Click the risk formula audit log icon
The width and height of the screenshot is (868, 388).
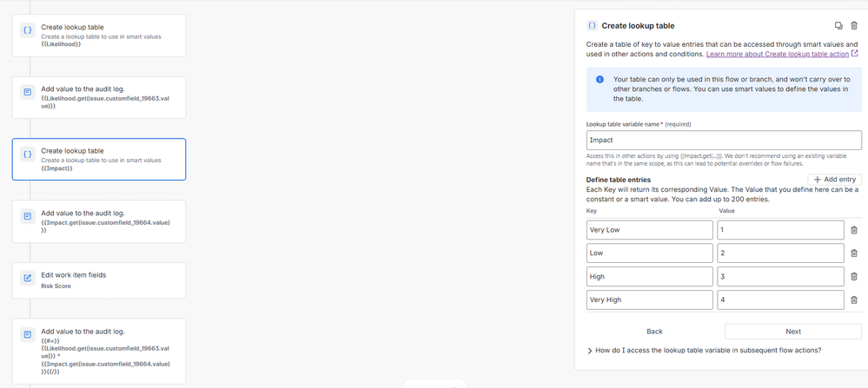(27, 334)
